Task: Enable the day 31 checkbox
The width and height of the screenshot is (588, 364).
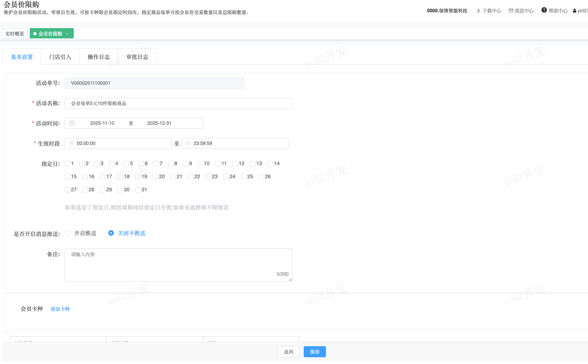Action: [x=138, y=190]
